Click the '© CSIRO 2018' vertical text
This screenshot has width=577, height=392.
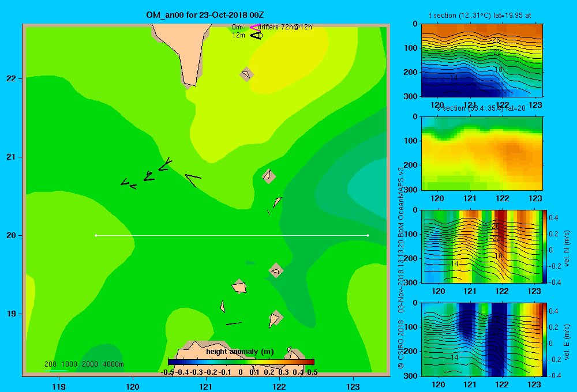(x=401, y=344)
